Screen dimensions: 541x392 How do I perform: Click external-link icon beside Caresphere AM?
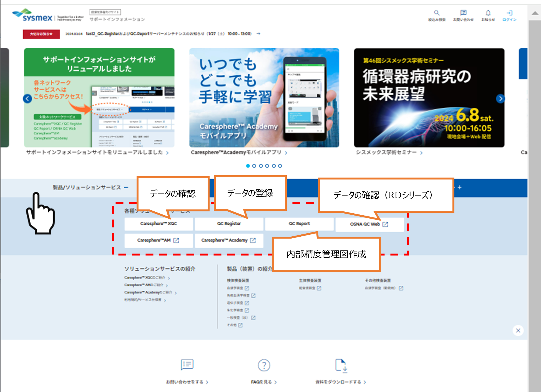(x=176, y=240)
